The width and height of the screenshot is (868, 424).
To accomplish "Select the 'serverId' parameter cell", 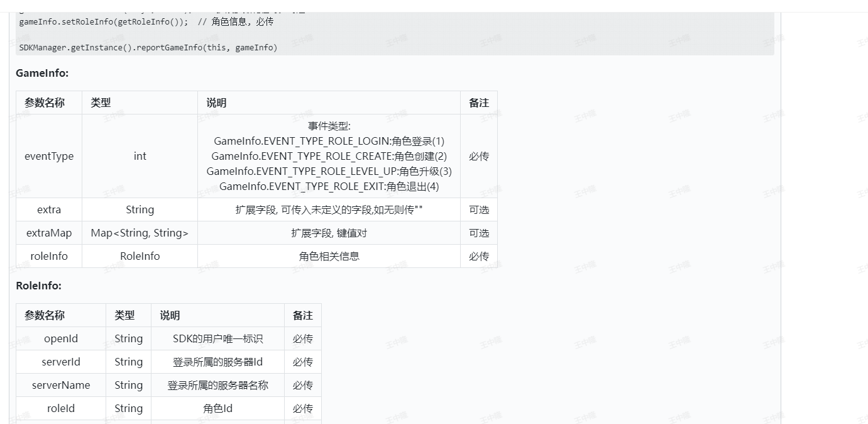I will click(61, 362).
